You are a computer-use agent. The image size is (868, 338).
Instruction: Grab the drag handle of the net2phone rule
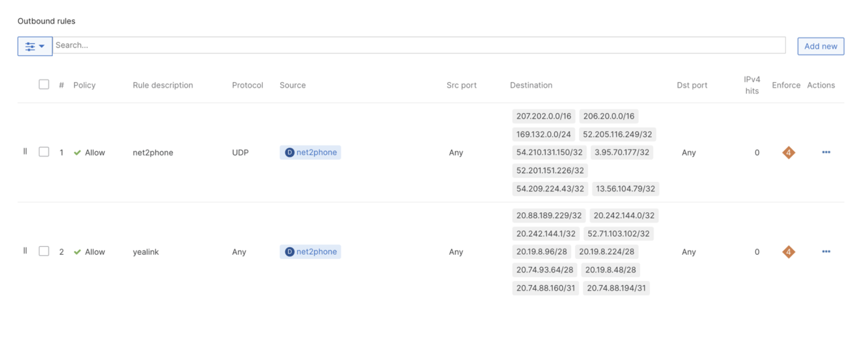tap(25, 151)
